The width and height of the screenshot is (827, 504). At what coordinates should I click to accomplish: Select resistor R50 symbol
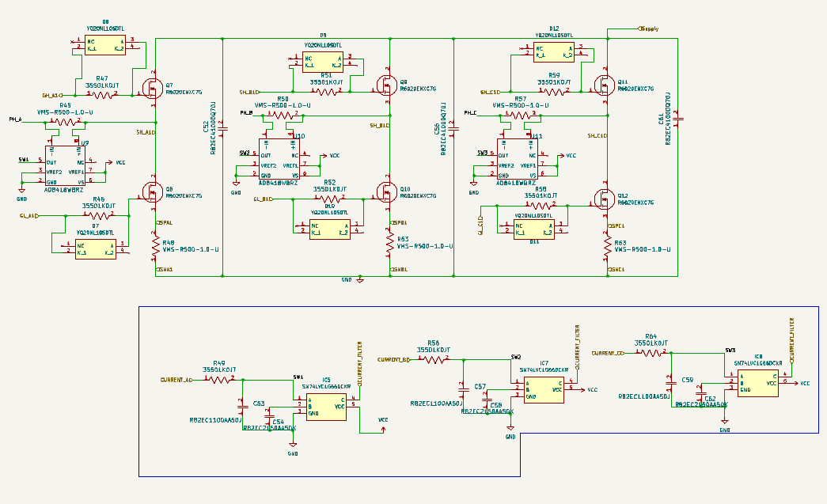click(283, 115)
